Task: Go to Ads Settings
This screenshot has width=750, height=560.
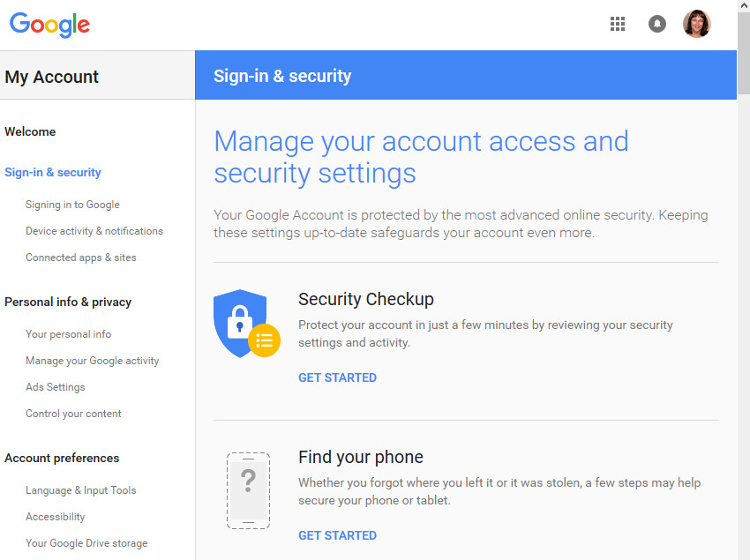Action: pos(56,387)
